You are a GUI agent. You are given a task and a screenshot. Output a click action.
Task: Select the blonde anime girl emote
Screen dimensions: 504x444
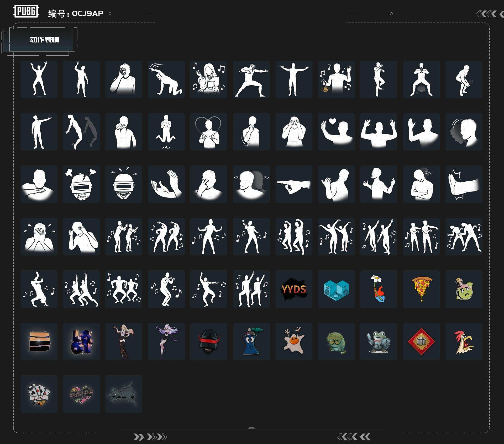124,341
